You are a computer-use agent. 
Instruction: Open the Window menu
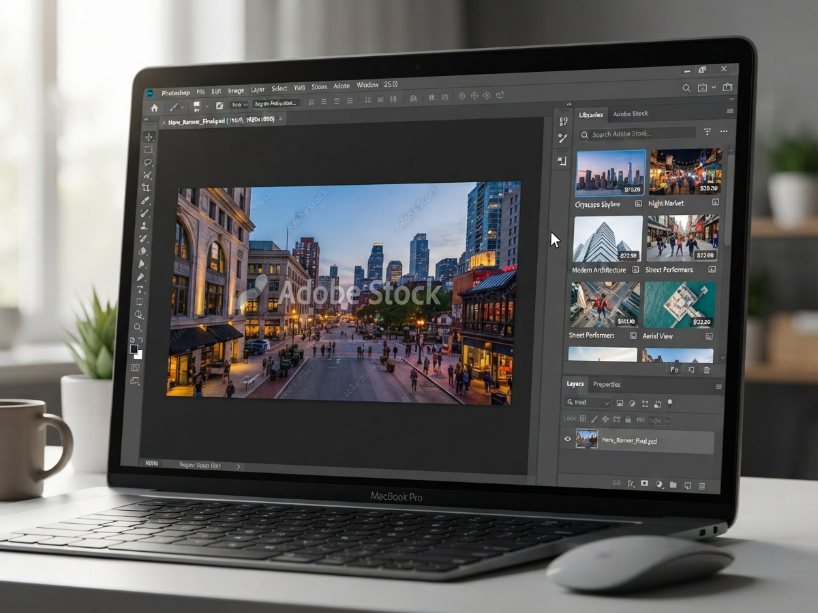(x=367, y=85)
